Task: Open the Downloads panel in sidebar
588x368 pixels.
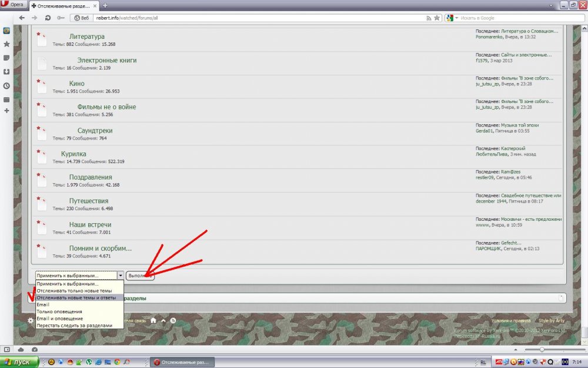Action: [x=6, y=72]
